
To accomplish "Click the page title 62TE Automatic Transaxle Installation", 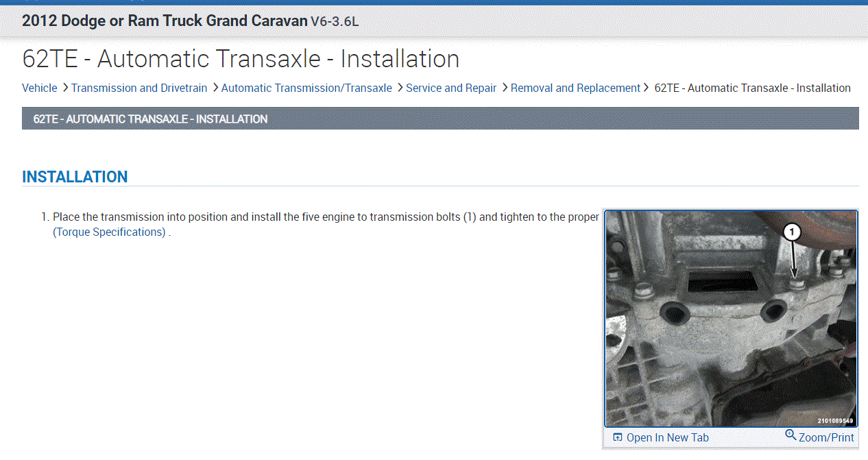I will coord(241,59).
